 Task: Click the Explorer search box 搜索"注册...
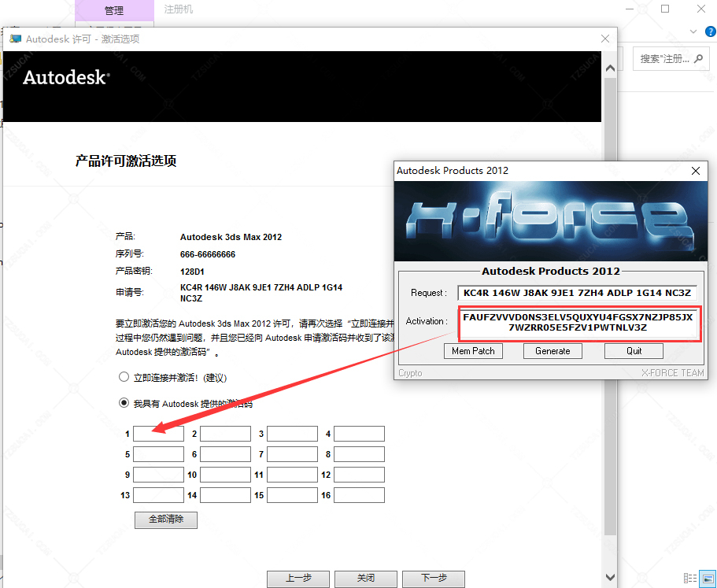[671, 58]
